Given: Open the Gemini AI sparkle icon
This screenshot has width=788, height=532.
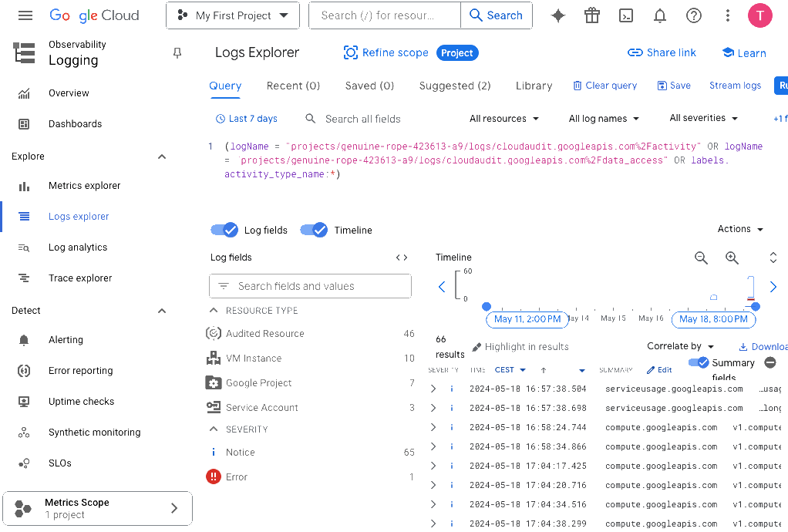Looking at the screenshot, I should tap(558, 15).
